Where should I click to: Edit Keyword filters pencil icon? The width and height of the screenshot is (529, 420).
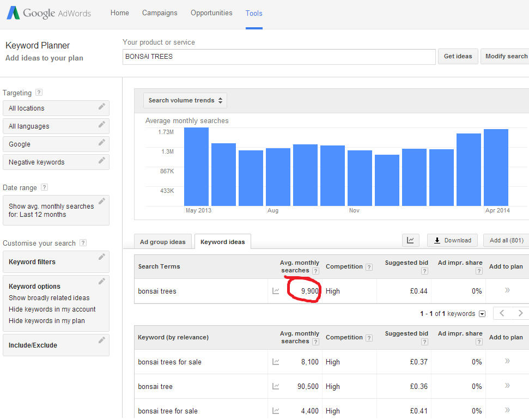101,257
